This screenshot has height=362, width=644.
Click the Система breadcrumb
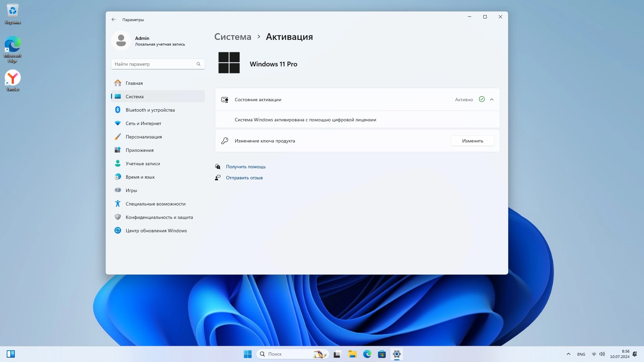click(232, 37)
